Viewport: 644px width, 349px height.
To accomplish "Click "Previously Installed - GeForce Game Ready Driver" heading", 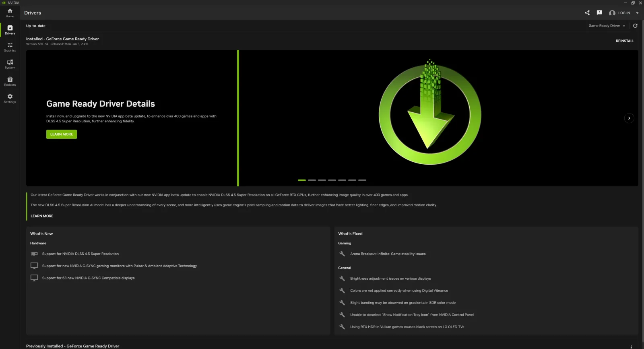I will tap(73, 346).
